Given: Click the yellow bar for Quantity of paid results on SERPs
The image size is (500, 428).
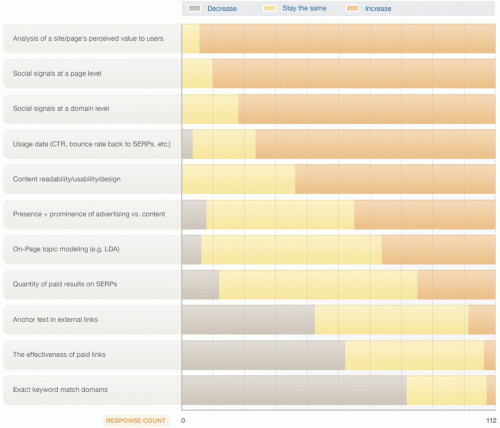Looking at the screenshot, I should coord(318,285).
